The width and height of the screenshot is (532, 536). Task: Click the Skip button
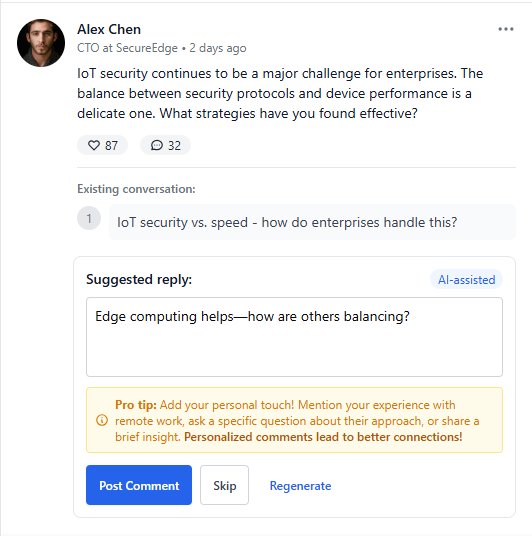tap(224, 485)
